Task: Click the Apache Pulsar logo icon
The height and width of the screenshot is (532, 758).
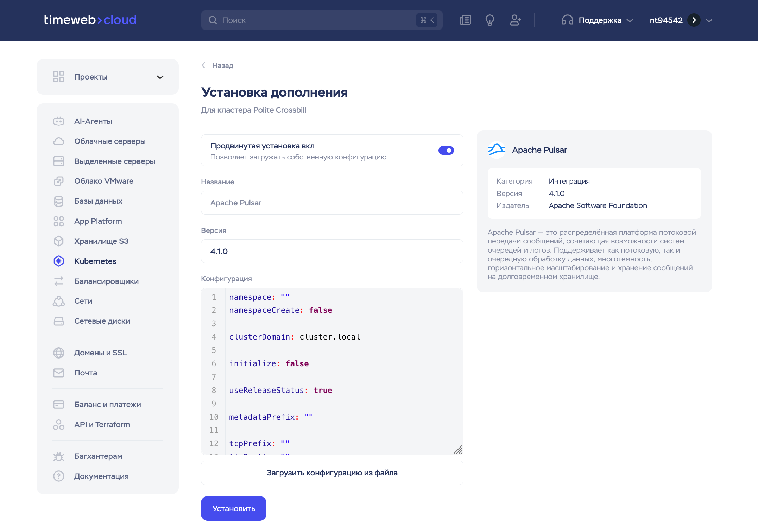Action: click(497, 150)
